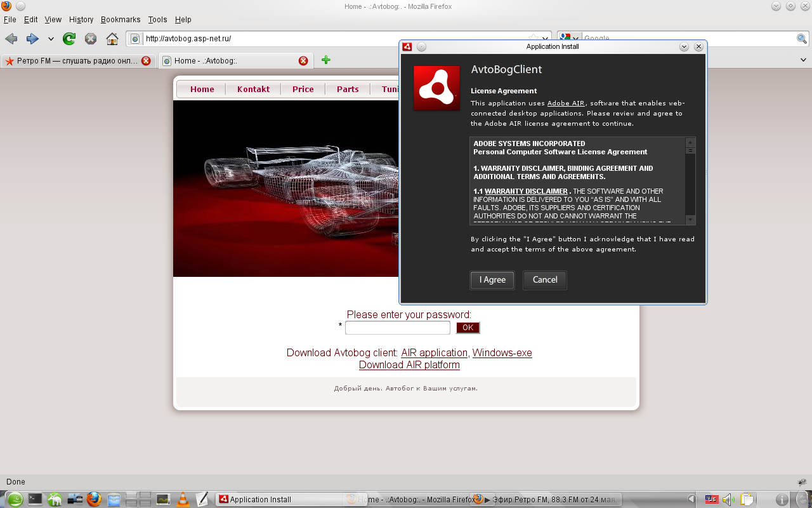The width and height of the screenshot is (812, 508).
Task: Open the clipboard manager tray icon
Action: pyautogui.click(x=747, y=500)
